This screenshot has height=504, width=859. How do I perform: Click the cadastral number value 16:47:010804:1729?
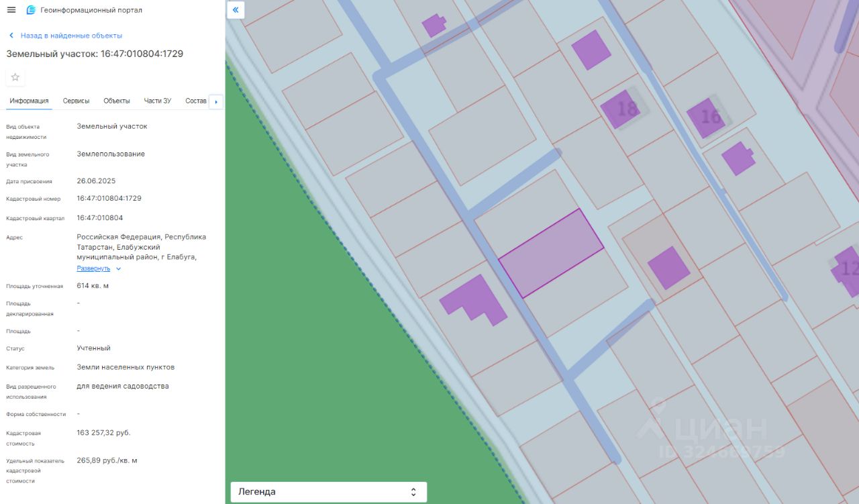pos(109,199)
